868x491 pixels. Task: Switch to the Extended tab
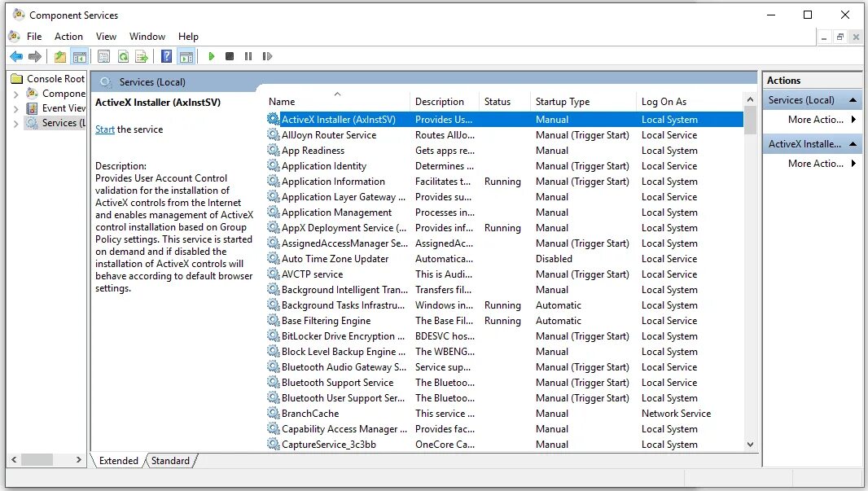coord(118,461)
